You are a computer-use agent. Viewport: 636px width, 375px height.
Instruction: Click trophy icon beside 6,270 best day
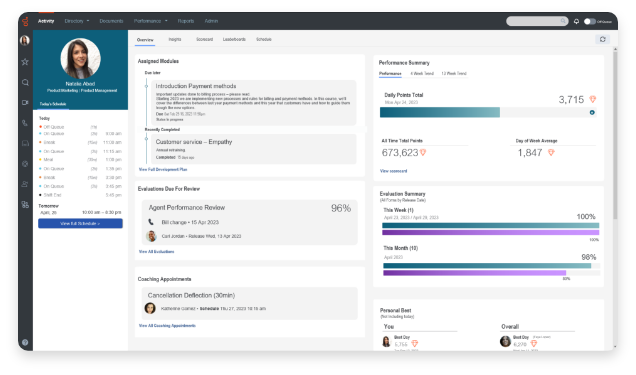click(534, 344)
